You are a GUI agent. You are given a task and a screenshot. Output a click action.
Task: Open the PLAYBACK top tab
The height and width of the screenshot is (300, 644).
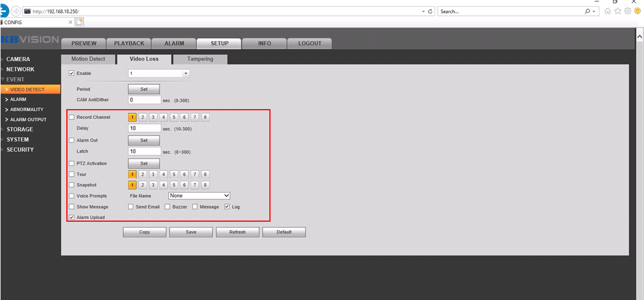click(132, 43)
